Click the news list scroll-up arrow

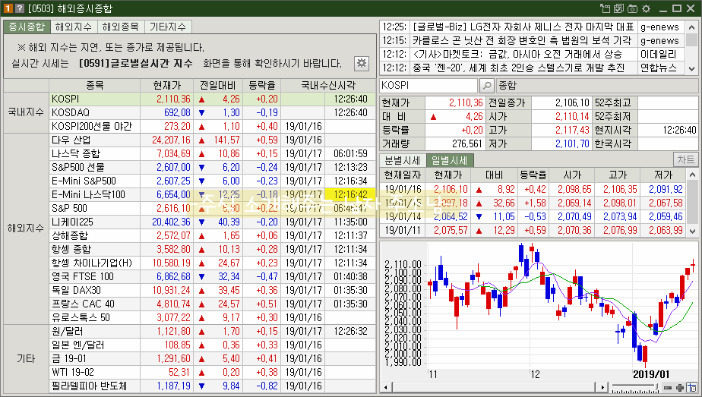(x=692, y=28)
